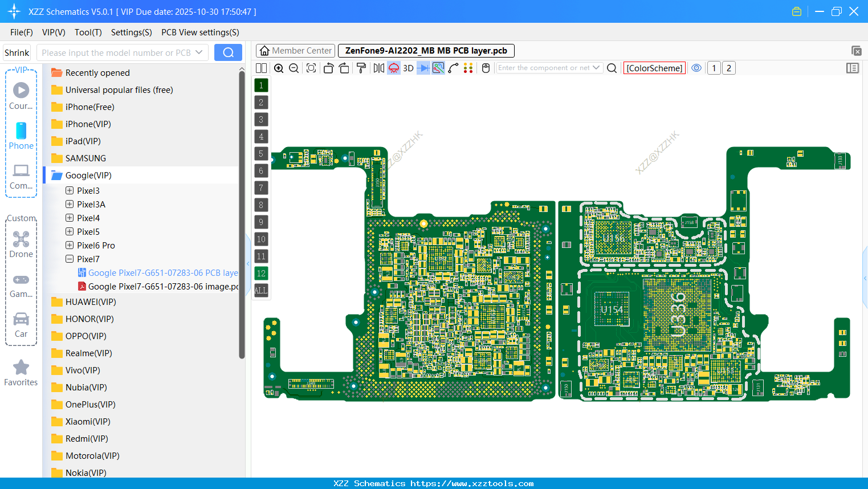Open the VIP(V) menu
This screenshot has width=868, height=489.
click(54, 32)
